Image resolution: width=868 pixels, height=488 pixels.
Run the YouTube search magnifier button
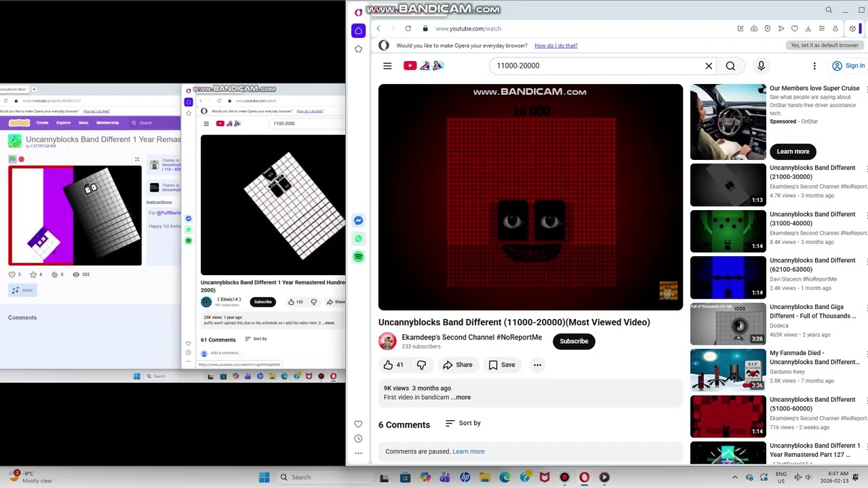tap(730, 66)
